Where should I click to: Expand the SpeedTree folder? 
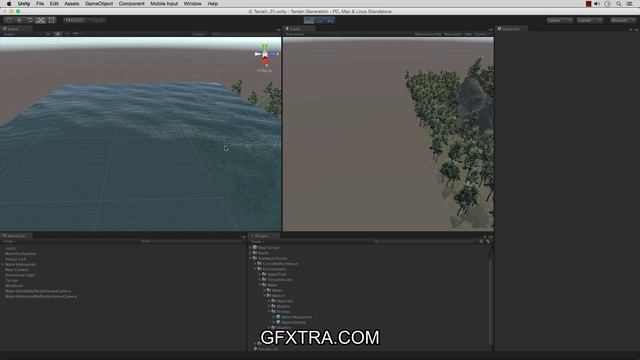[x=260, y=274]
